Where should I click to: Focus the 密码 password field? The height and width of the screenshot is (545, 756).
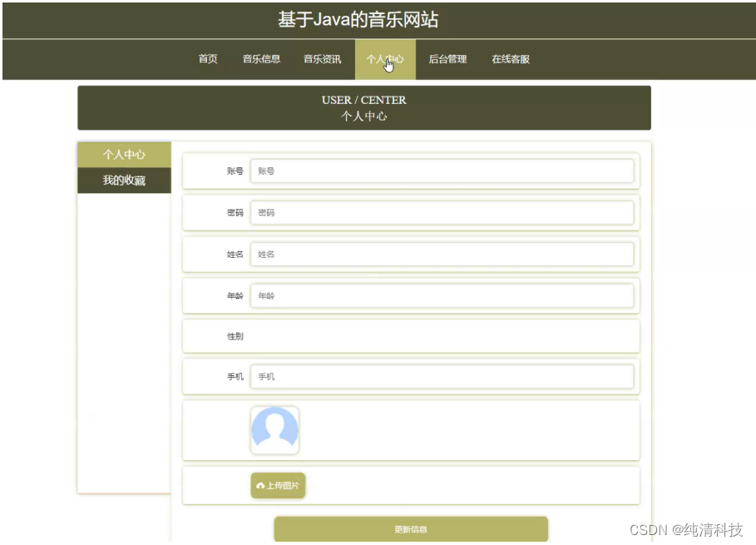(443, 212)
